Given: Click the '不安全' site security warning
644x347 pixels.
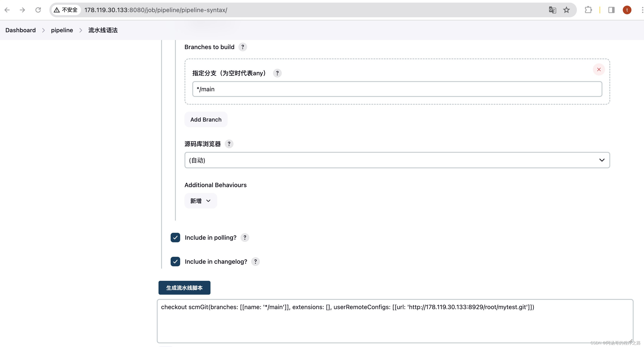Looking at the screenshot, I should [x=66, y=10].
